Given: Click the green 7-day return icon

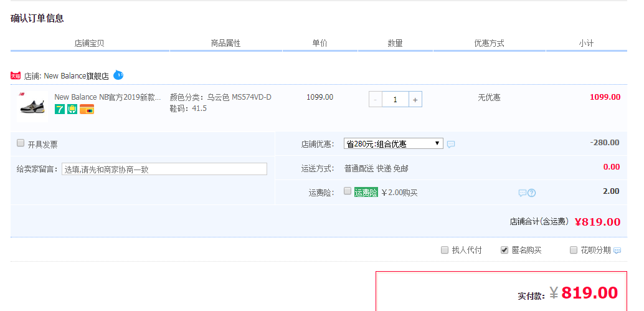Looking at the screenshot, I should [60, 109].
